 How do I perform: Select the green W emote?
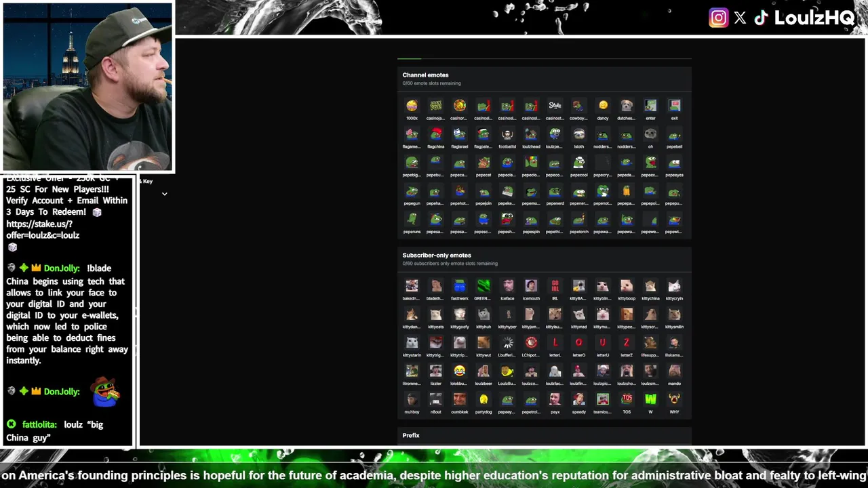[650, 400]
